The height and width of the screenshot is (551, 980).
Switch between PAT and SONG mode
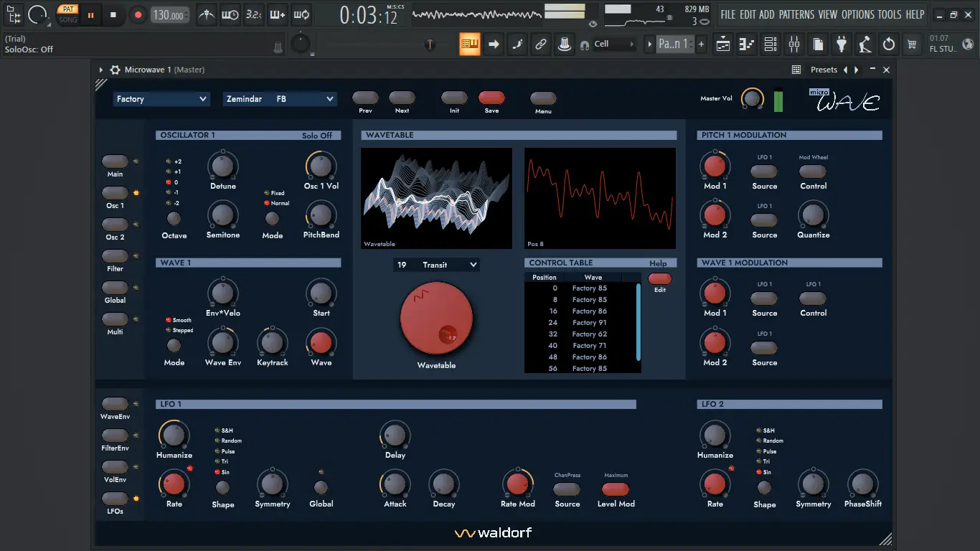[68, 14]
